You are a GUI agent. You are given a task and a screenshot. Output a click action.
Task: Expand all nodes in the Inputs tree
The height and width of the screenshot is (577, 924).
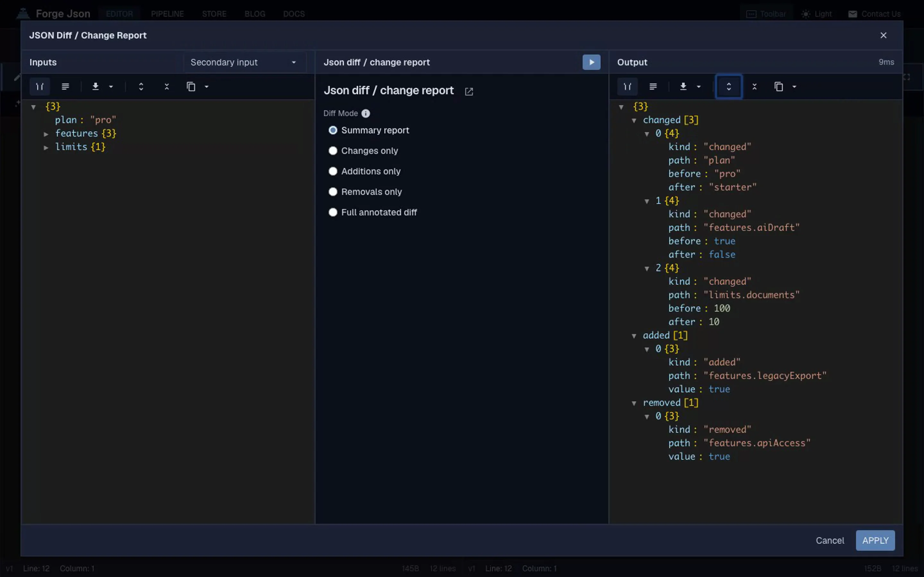pos(141,87)
